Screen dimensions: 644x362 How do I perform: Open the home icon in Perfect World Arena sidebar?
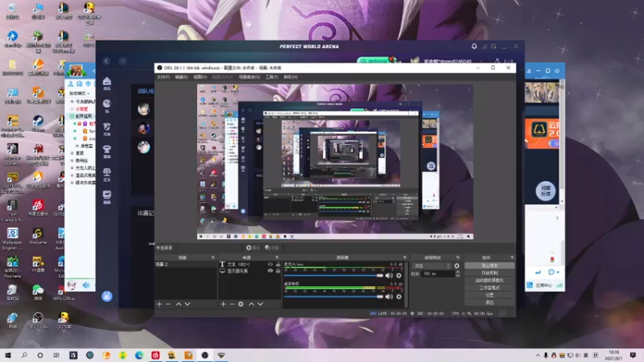107,83
